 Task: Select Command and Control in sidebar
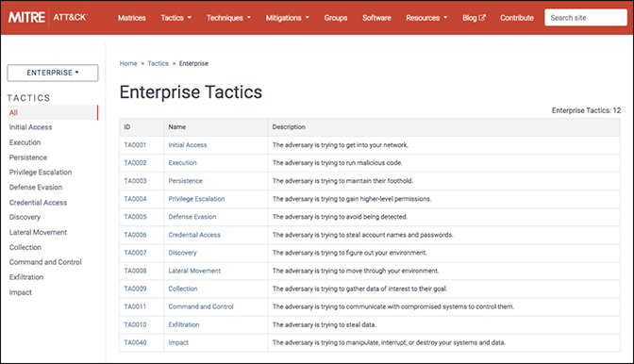(45, 262)
